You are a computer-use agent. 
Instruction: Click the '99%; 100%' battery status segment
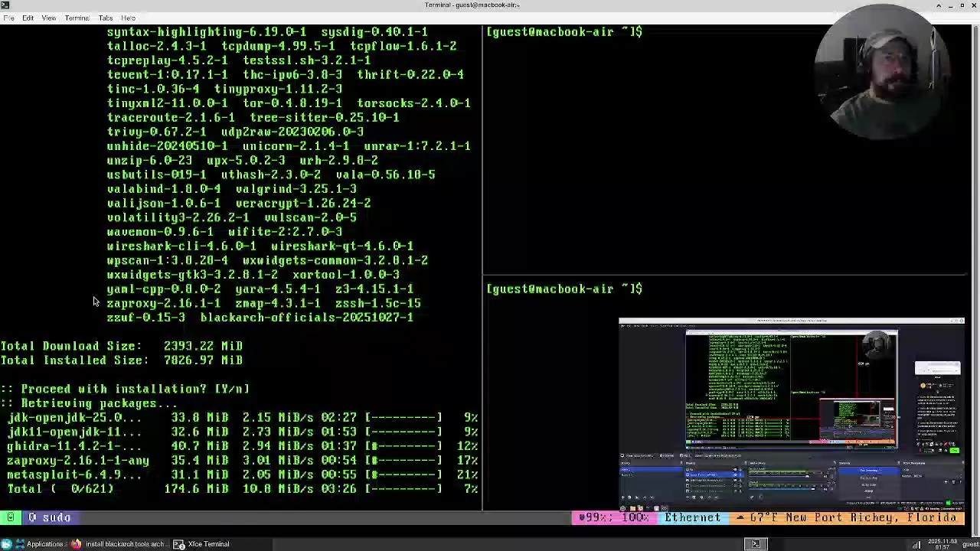(613, 518)
